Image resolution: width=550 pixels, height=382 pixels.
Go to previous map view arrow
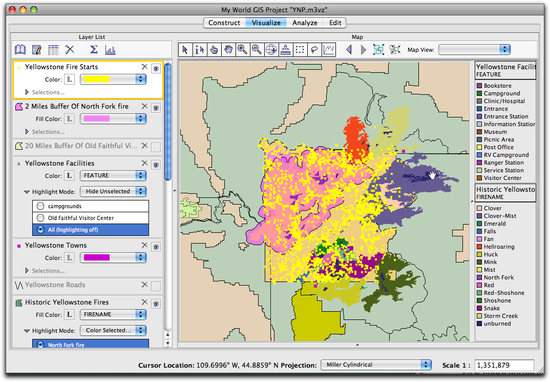[349, 50]
